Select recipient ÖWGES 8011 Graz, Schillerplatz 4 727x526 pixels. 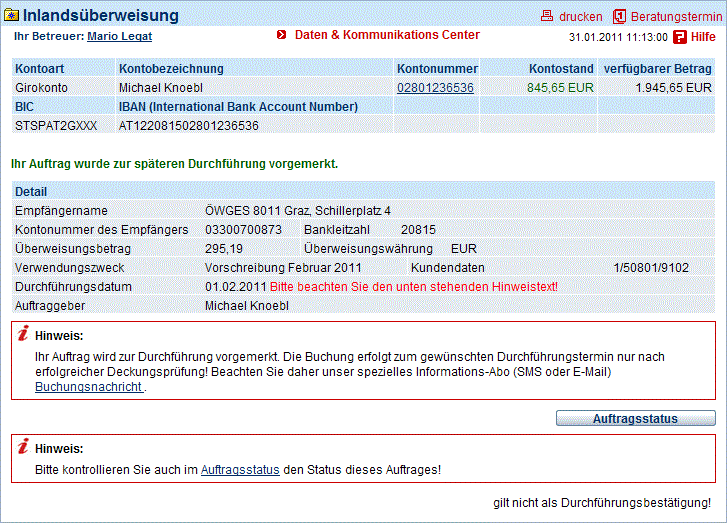[298, 211]
